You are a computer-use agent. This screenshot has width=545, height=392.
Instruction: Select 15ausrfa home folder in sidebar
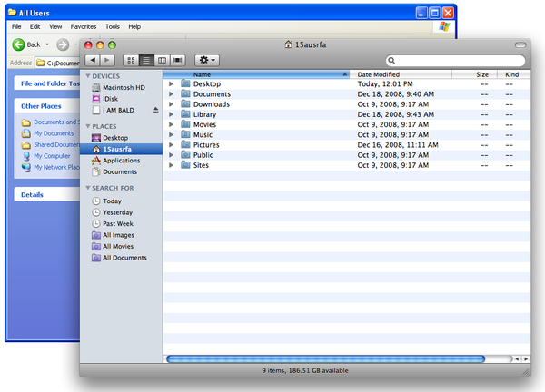pyautogui.click(x=121, y=149)
